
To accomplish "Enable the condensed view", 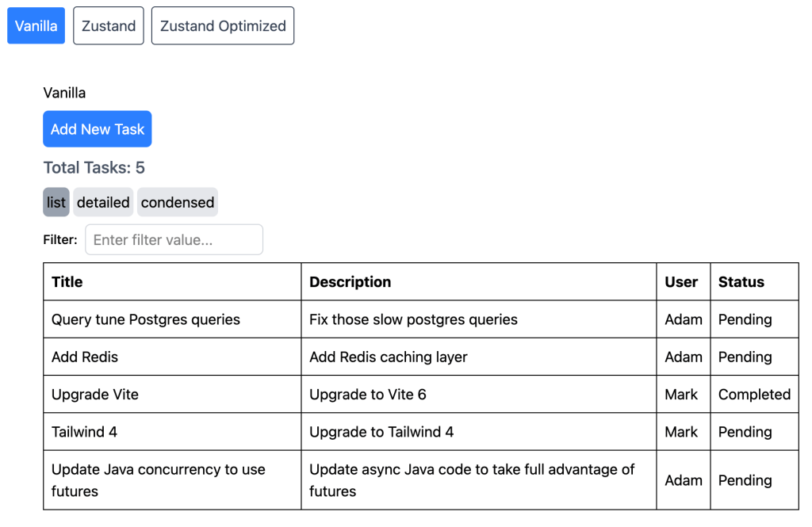I will point(178,202).
